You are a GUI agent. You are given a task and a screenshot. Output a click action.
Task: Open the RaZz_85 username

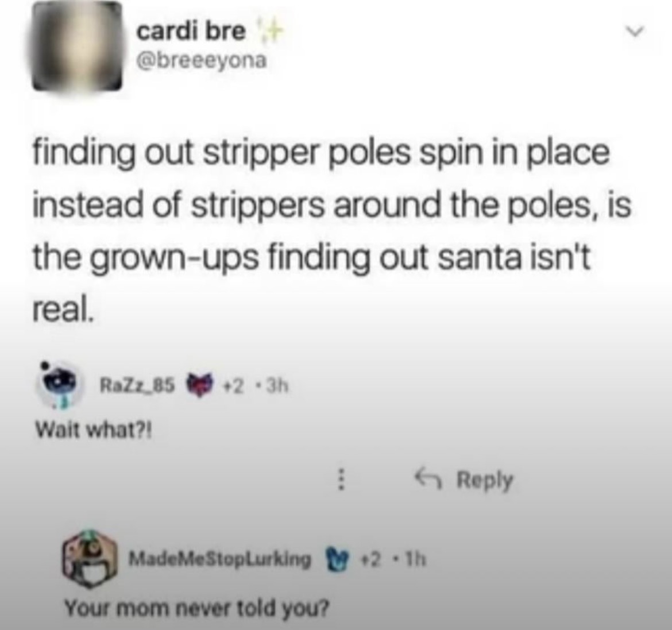pos(137,386)
